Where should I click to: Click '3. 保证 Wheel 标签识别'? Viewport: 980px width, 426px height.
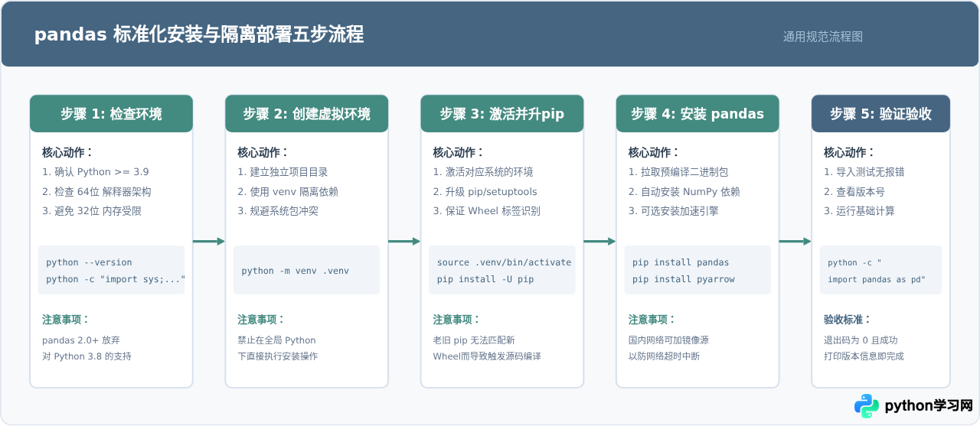click(487, 211)
